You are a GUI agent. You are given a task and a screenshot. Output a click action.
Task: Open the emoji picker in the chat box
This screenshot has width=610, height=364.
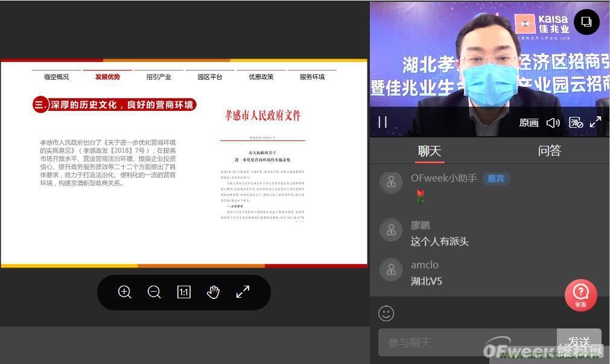coord(386,313)
